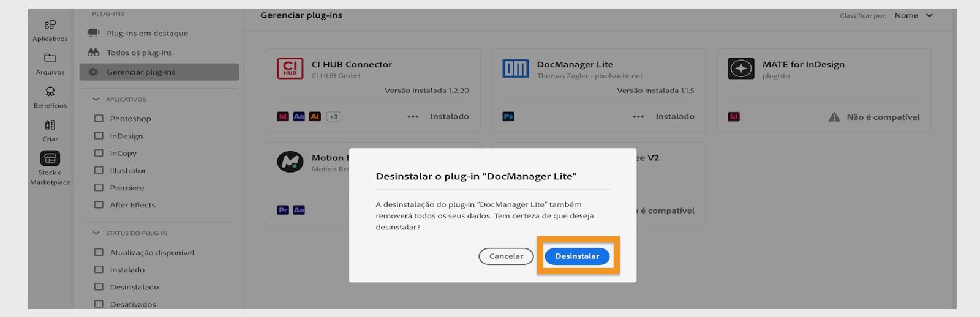980x317 pixels.
Task: Open the Stock e Marketplace icon
Action: [x=50, y=158]
